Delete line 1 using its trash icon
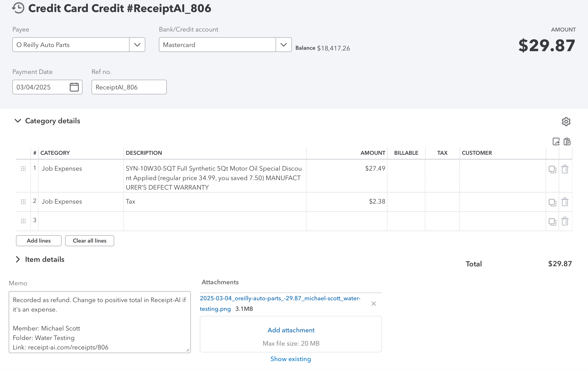Viewport: 588px width, 370px height. (565, 169)
